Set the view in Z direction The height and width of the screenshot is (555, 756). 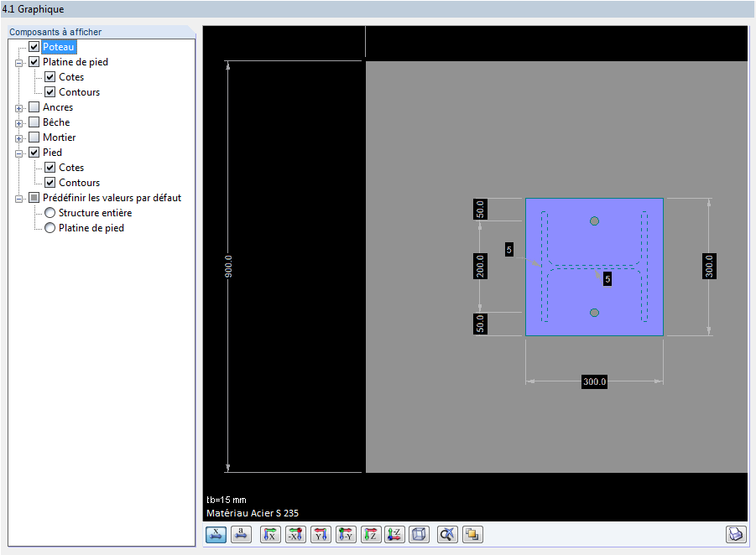click(x=371, y=534)
